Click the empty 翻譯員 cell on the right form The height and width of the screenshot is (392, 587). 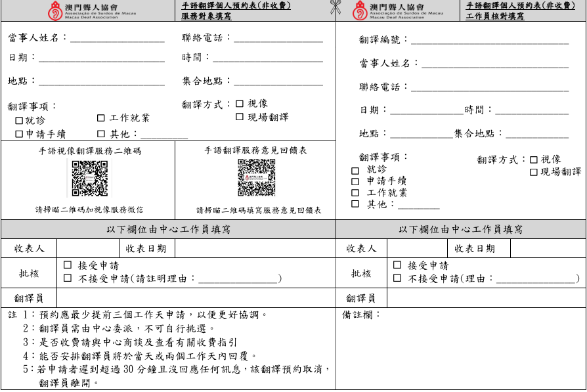(x=486, y=298)
